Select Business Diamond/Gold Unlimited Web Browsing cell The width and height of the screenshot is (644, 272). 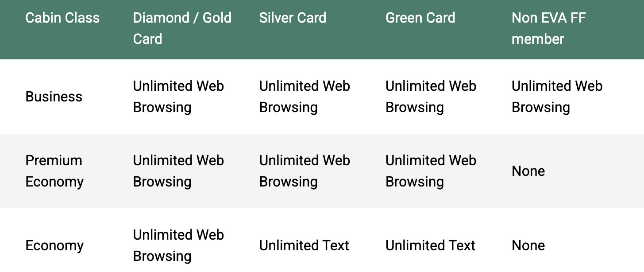(178, 97)
